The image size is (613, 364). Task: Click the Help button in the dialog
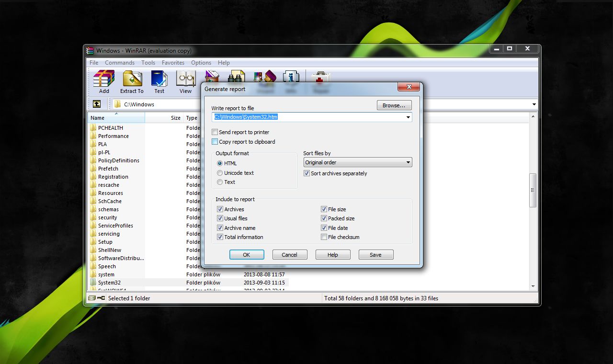point(333,255)
